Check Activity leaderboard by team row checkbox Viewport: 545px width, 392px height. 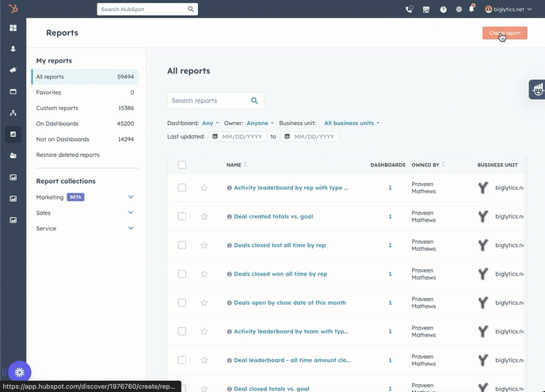tap(181, 331)
